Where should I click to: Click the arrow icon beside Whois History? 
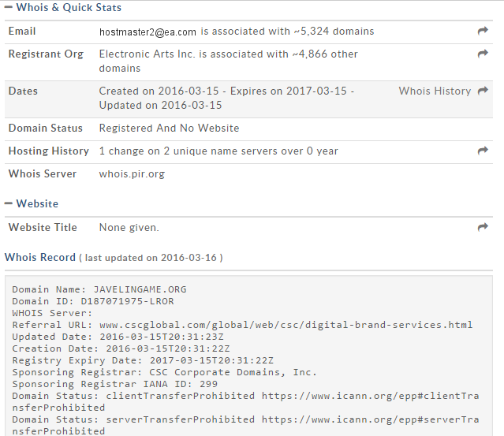click(x=483, y=91)
